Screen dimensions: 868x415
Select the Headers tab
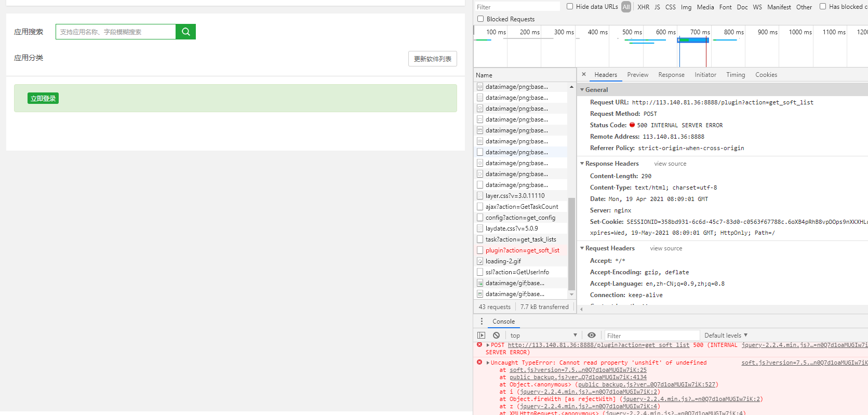(x=606, y=75)
